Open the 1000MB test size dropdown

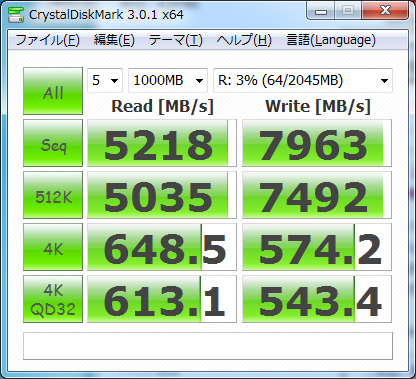168,80
